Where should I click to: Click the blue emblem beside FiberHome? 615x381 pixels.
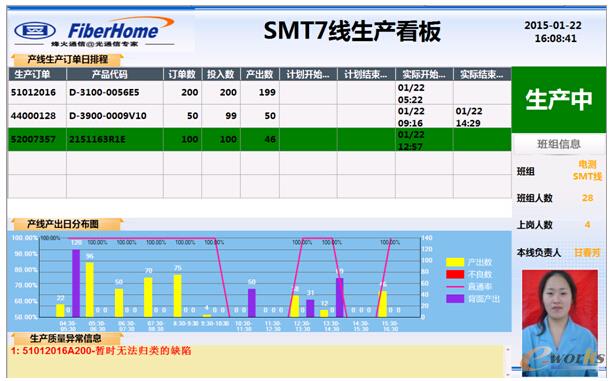(35, 30)
